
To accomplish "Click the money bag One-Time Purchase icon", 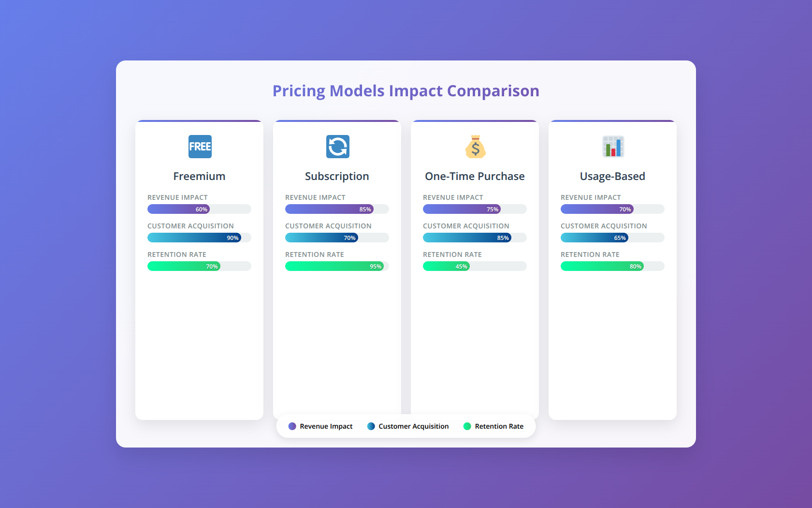I will pos(475,147).
